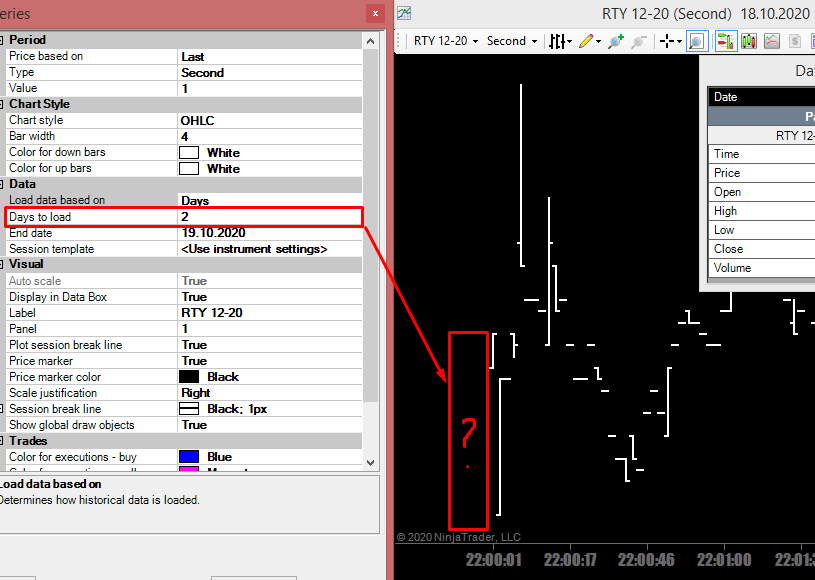Viewport: 815px width, 580px height.
Task: Toggle Display in Data Box True value
Action: click(x=270, y=297)
